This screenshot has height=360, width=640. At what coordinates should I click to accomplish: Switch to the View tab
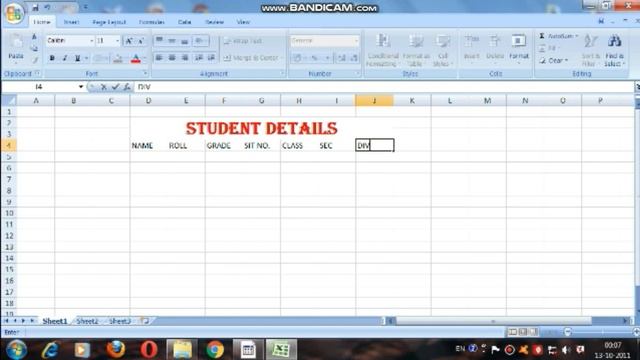(x=243, y=22)
